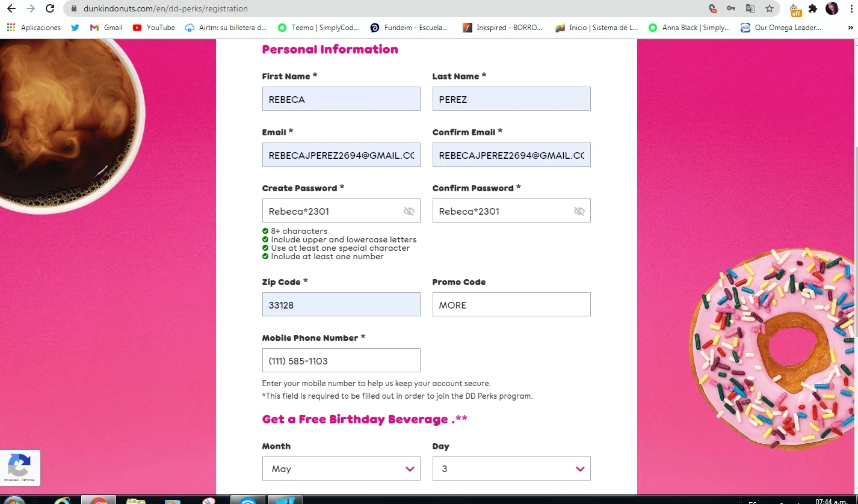Click the translate page icon

tap(750, 8)
